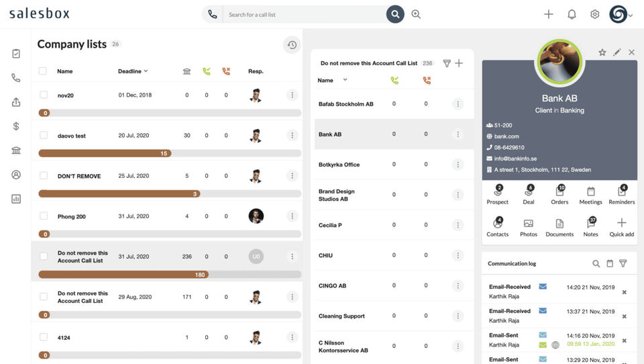Open the history clock icon in Company lists

click(x=292, y=45)
